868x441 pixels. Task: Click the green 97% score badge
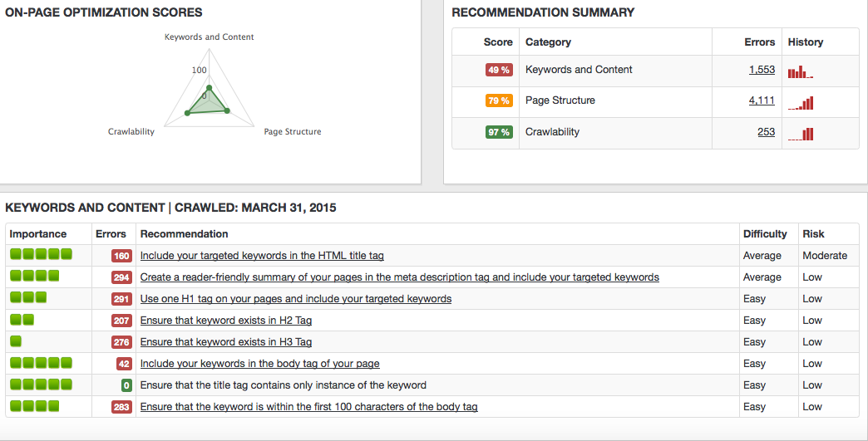click(499, 132)
